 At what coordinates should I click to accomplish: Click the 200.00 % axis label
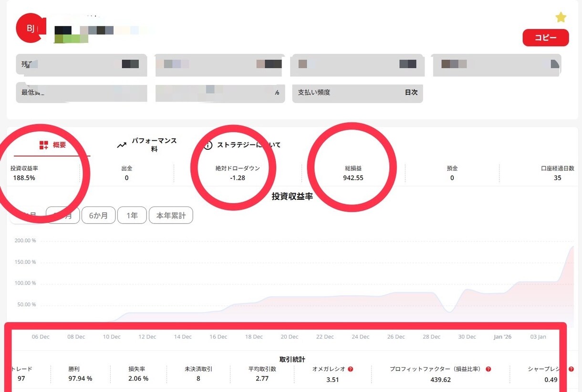[25, 241]
